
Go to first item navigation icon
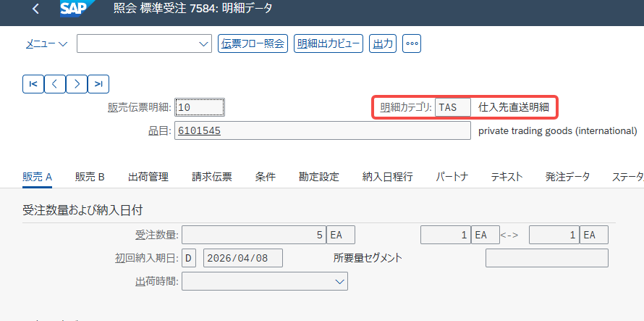pyautogui.click(x=33, y=83)
